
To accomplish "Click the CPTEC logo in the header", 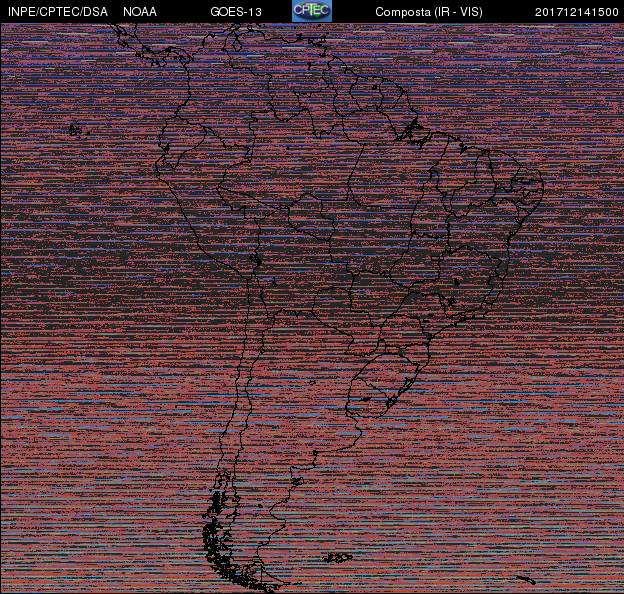I will pyautogui.click(x=311, y=11).
